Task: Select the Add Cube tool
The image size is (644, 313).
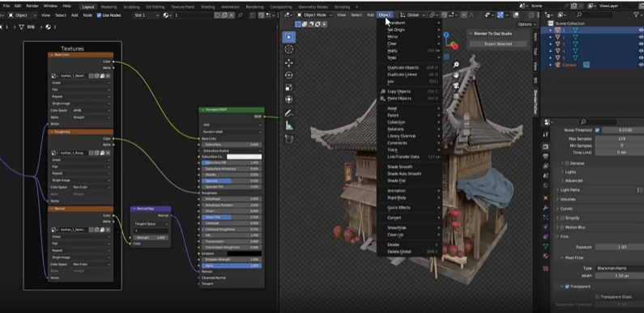Action: tap(288, 139)
